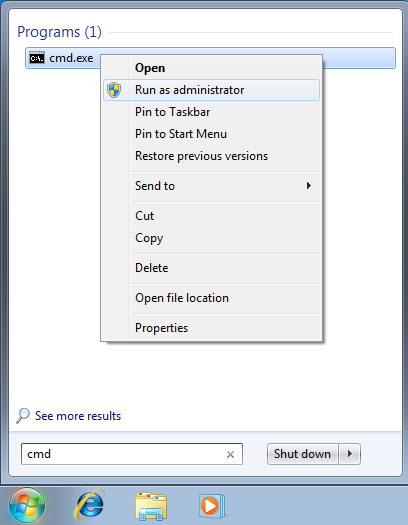
Task: Select Run as administrator
Action: (212, 90)
